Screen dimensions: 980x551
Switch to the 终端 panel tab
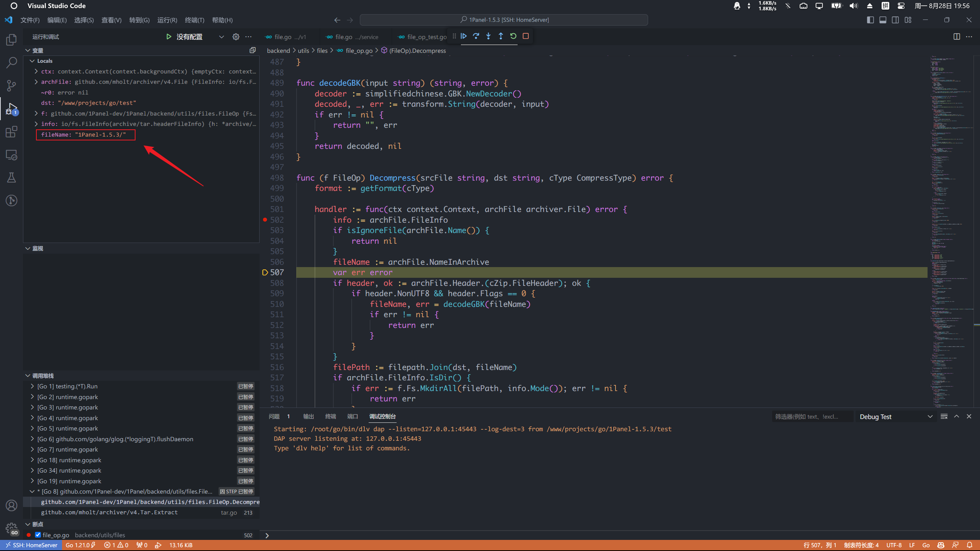pyautogui.click(x=330, y=416)
